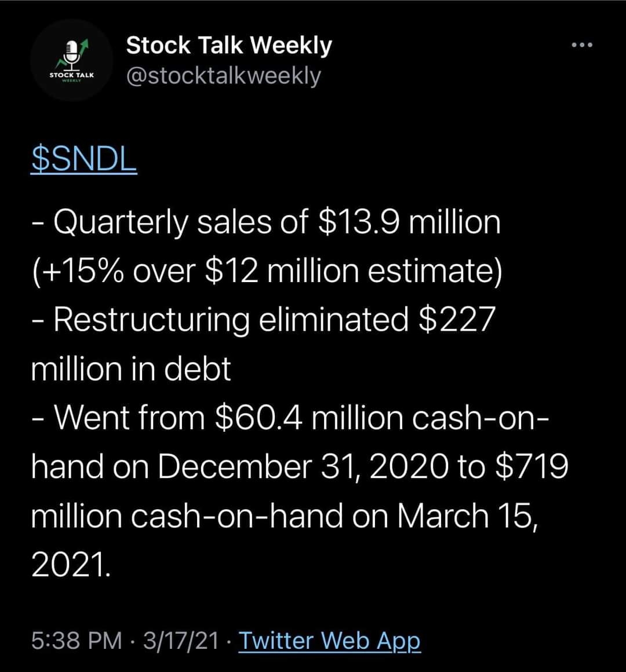Click the final '2021.' text
626x672 pixels.
tap(70, 564)
